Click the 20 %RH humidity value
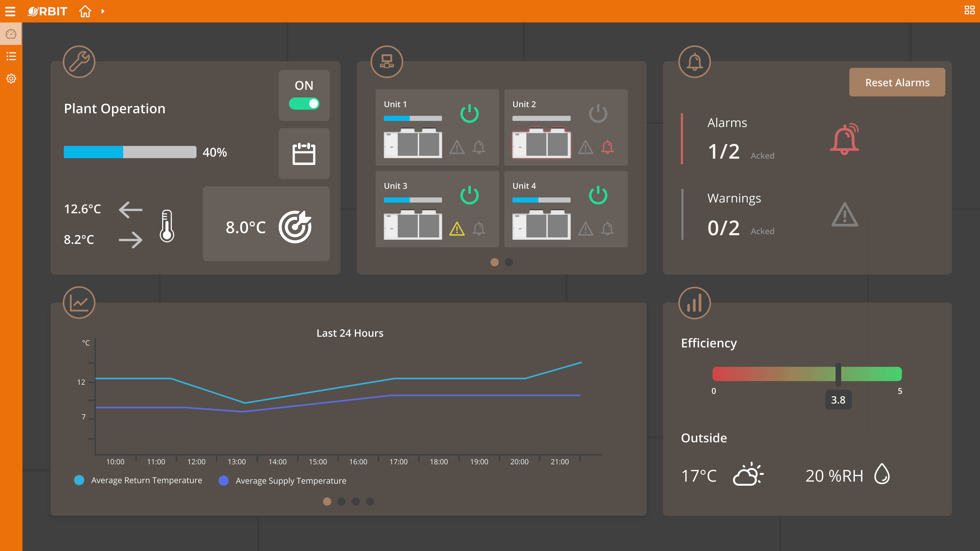The image size is (980, 551). pos(834,476)
